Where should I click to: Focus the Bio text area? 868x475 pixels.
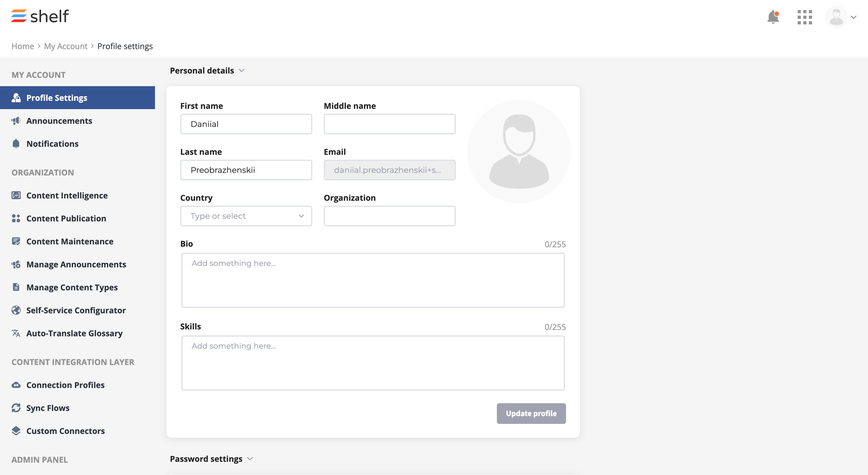pyautogui.click(x=373, y=280)
